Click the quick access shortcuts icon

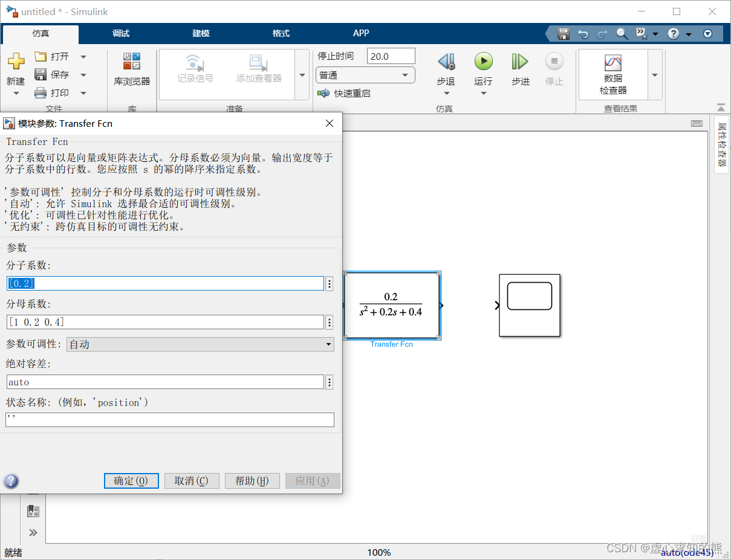pyautogui.click(x=642, y=34)
